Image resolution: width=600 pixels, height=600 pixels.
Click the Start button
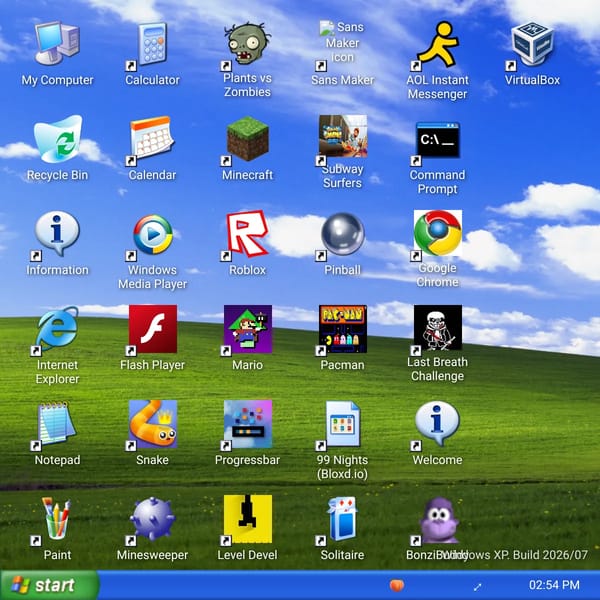50,585
